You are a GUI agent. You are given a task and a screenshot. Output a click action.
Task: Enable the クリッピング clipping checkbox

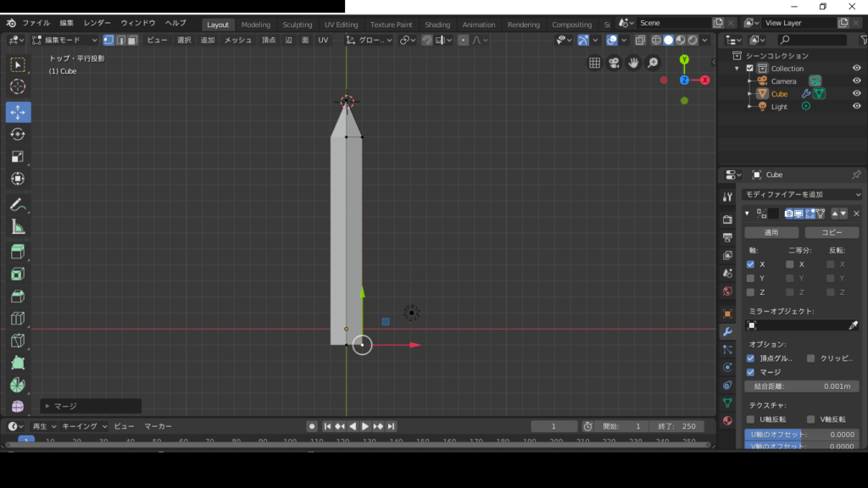(811, 358)
